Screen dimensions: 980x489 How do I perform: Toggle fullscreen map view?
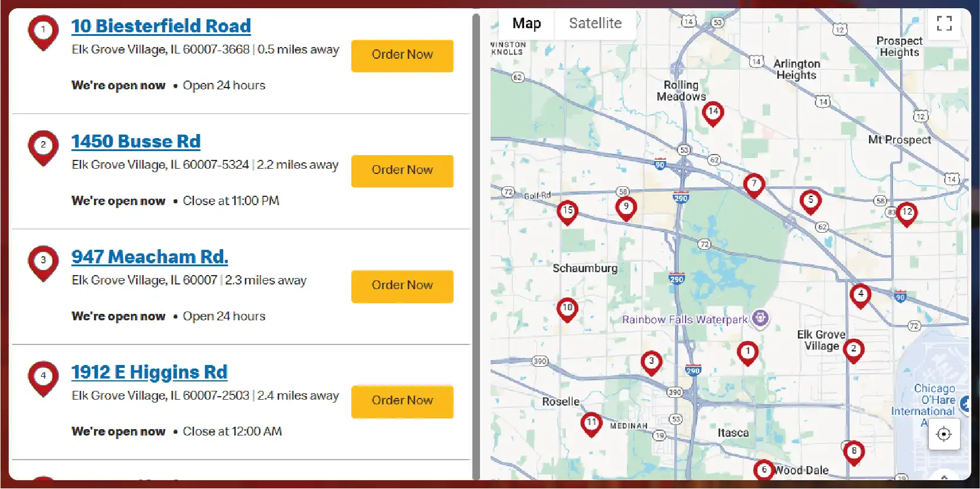pos(944,24)
